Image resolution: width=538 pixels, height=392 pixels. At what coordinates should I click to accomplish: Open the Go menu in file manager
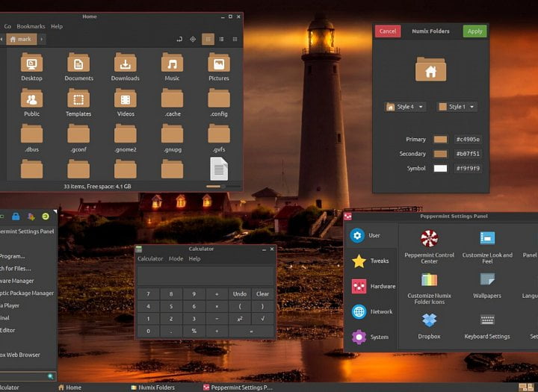pos(7,26)
